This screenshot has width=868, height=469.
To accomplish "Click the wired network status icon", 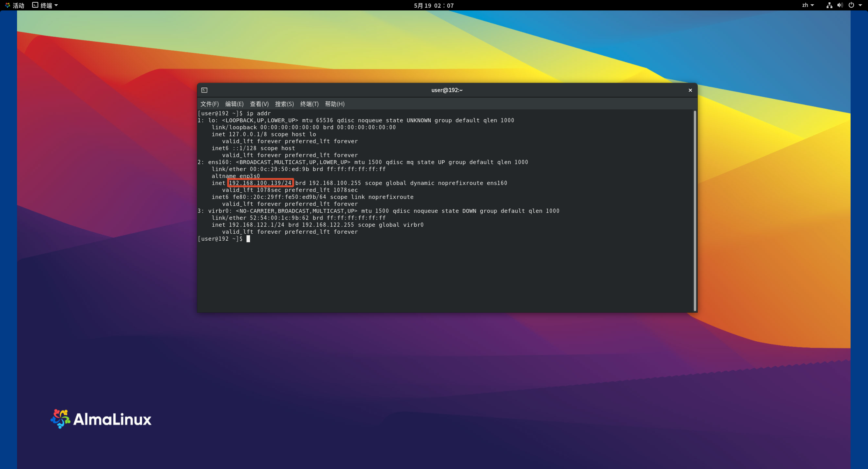I will 829,5.
